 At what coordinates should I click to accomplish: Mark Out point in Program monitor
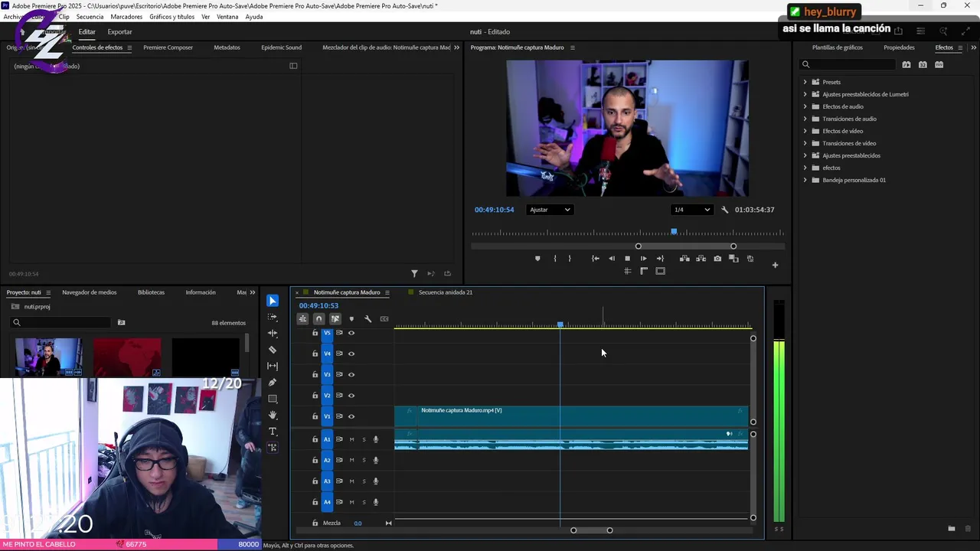pos(570,259)
